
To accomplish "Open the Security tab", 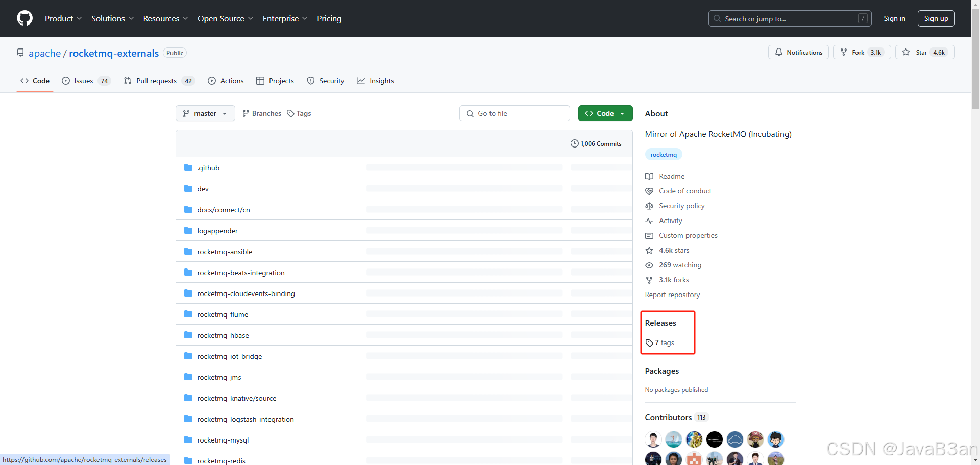I will click(326, 81).
